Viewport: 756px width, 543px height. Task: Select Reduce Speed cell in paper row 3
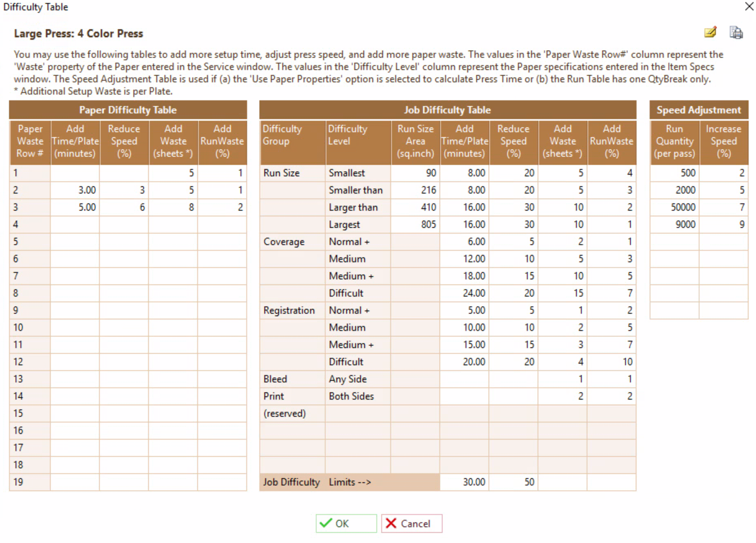tap(124, 207)
